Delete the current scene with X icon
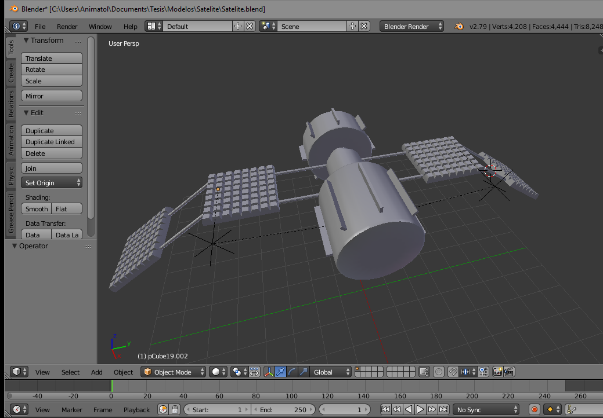 tap(364, 26)
